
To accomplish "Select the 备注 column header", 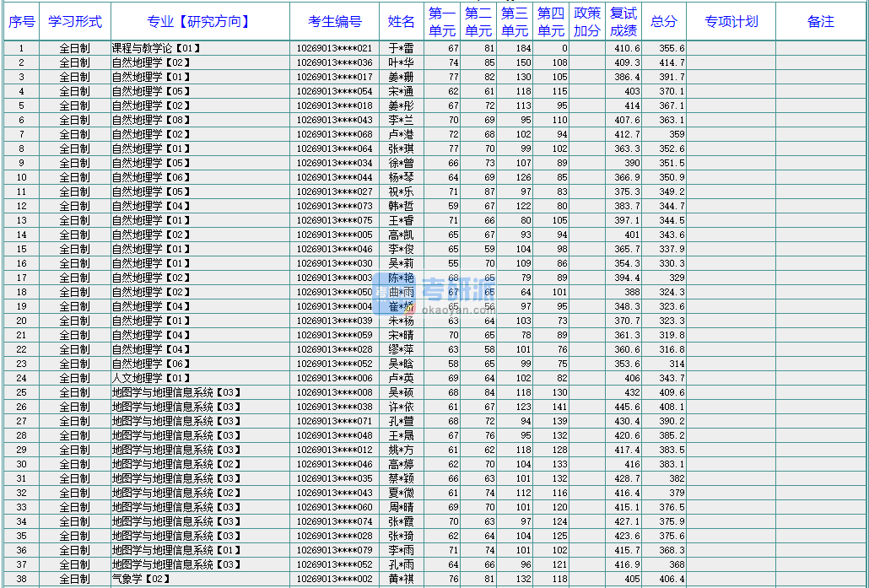I will (x=820, y=22).
